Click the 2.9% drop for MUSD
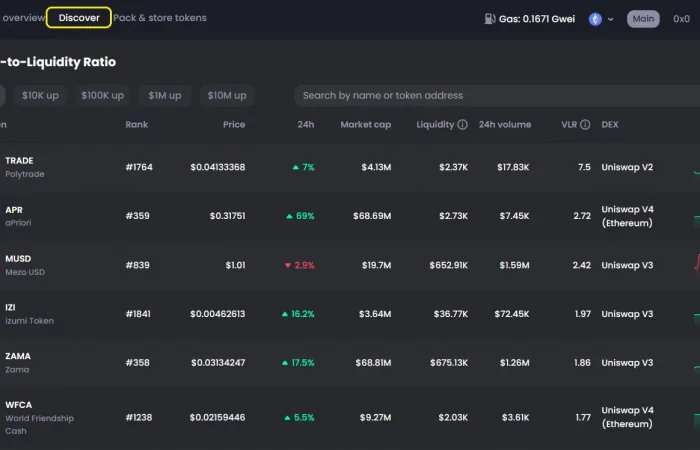Screen dimensions: 700x450 pos(300,265)
